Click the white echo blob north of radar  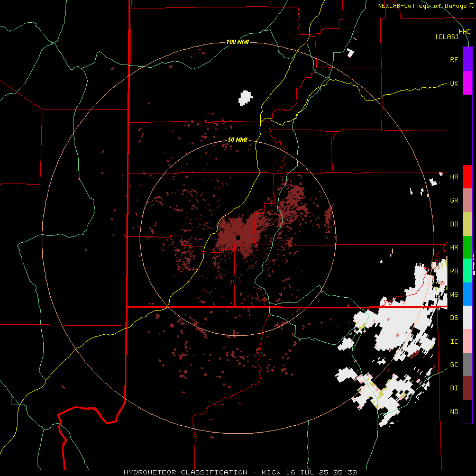click(x=245, y=98)
